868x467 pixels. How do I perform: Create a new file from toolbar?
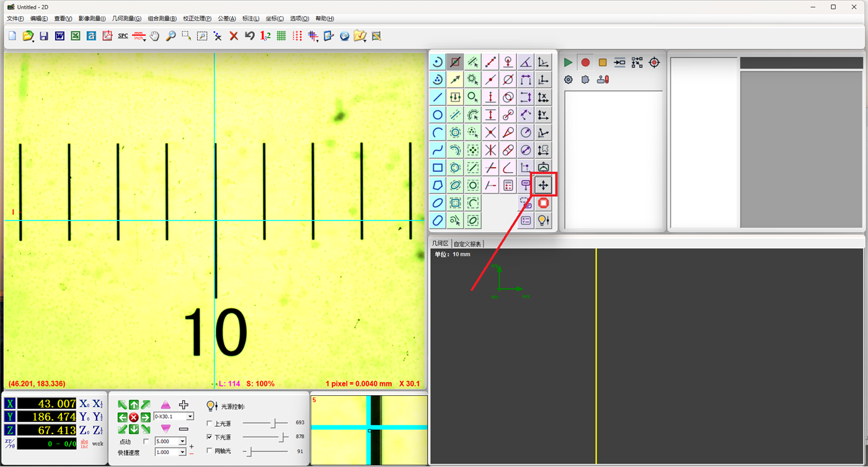(12, 37)
